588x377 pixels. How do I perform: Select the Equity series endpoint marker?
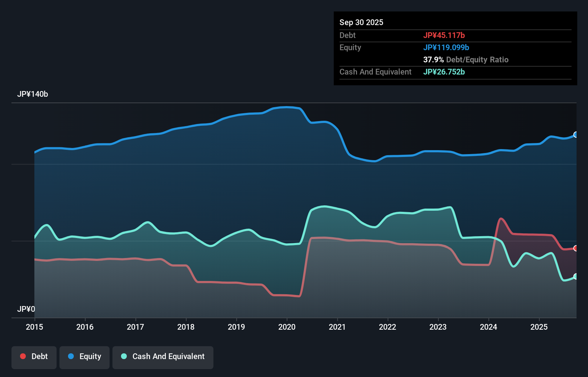(575, 135)
